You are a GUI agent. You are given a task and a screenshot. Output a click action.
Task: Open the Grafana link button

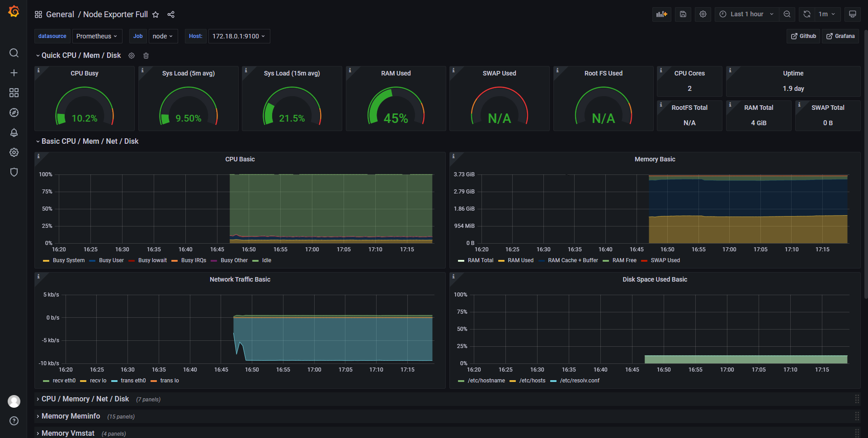tap(840, 36)
